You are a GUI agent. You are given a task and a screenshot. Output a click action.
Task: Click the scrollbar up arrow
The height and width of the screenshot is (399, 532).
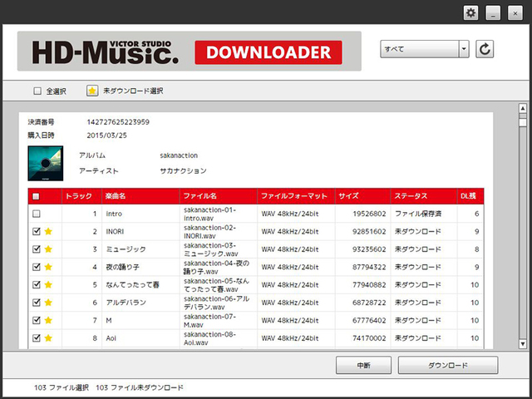(523, 109)
